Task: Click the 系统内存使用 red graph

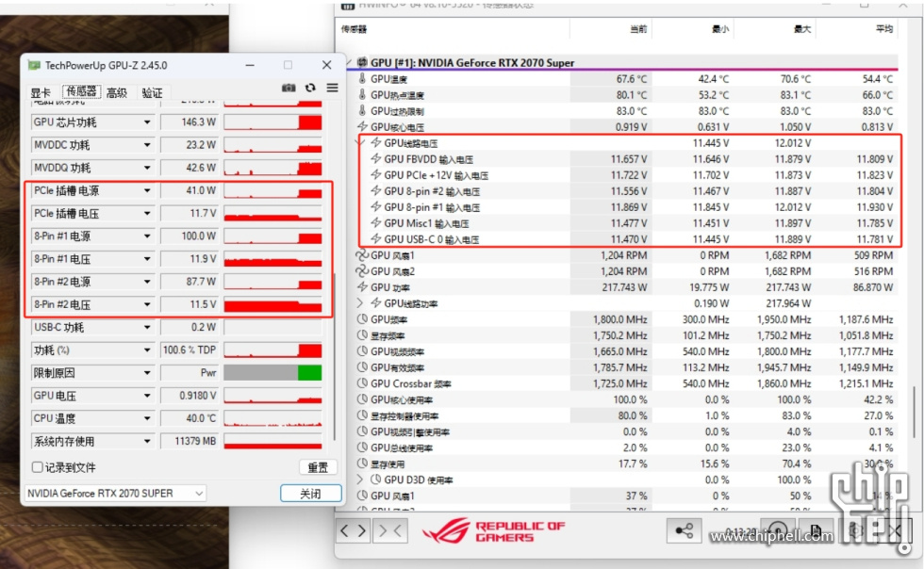Action: coord(272,441)
